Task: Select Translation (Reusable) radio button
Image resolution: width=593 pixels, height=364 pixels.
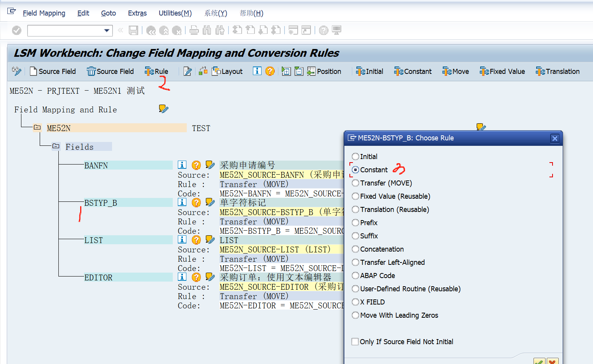Action: coord(355,209)
